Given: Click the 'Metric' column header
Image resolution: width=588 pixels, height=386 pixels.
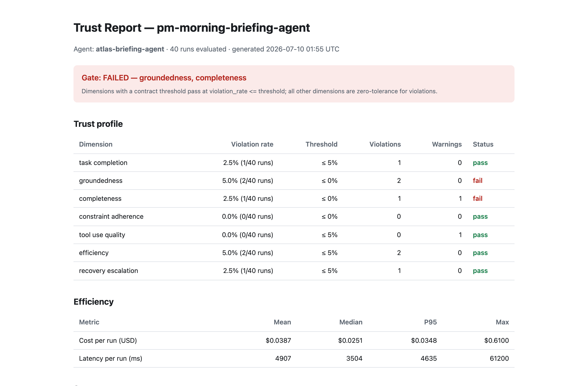Looking at the screenshot, I should click(89, 322).
